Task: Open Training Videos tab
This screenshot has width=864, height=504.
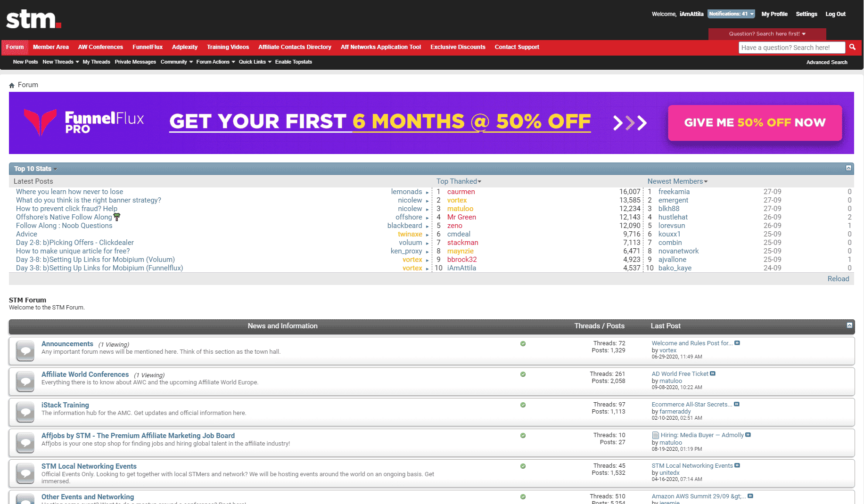Action: tap(228, 47)
